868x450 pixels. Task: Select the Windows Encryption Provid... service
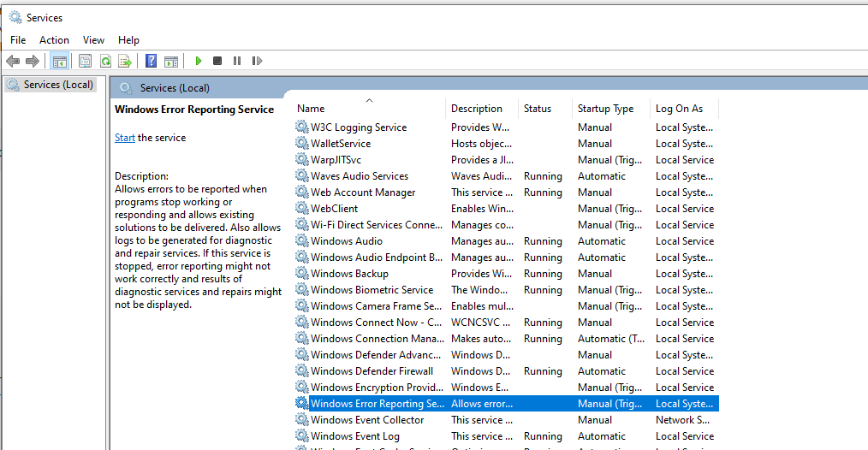click(377, 388)
